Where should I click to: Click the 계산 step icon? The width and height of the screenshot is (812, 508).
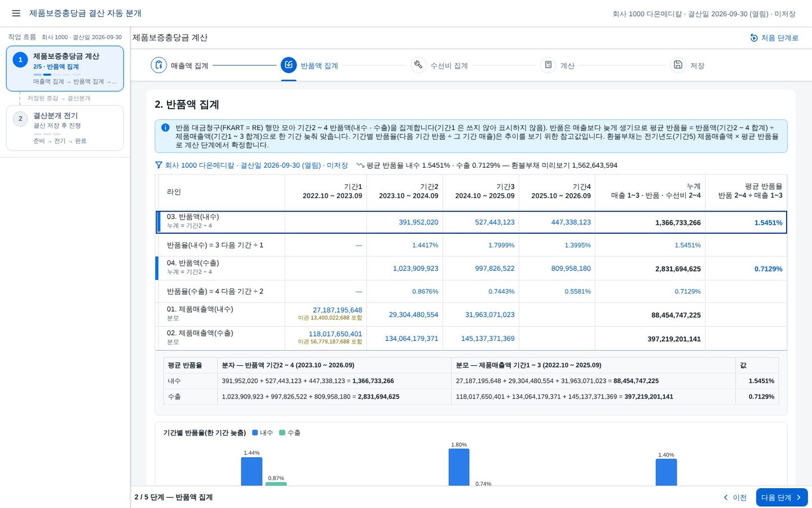coord(548,65)
